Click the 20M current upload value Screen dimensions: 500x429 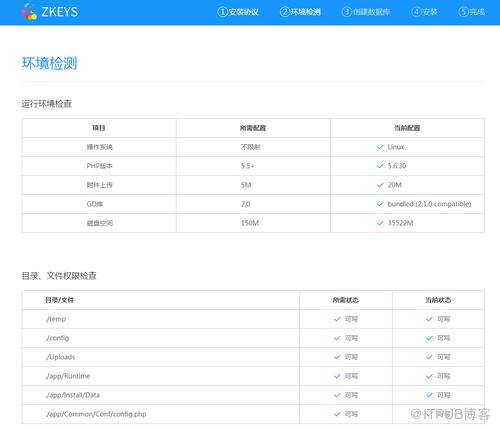coord(395,185)
